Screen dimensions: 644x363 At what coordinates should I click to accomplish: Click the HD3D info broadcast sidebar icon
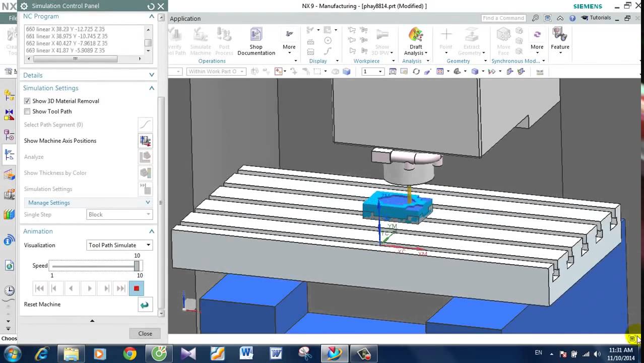pyautogui.click(x=9, y=241)
